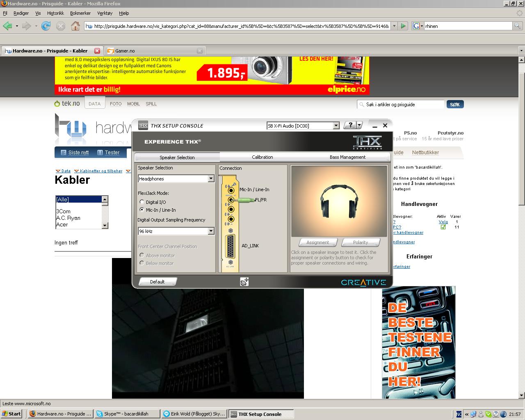Click the headphones image to test it
Screen dimensions: 525x420
click(x=339, y=201)
